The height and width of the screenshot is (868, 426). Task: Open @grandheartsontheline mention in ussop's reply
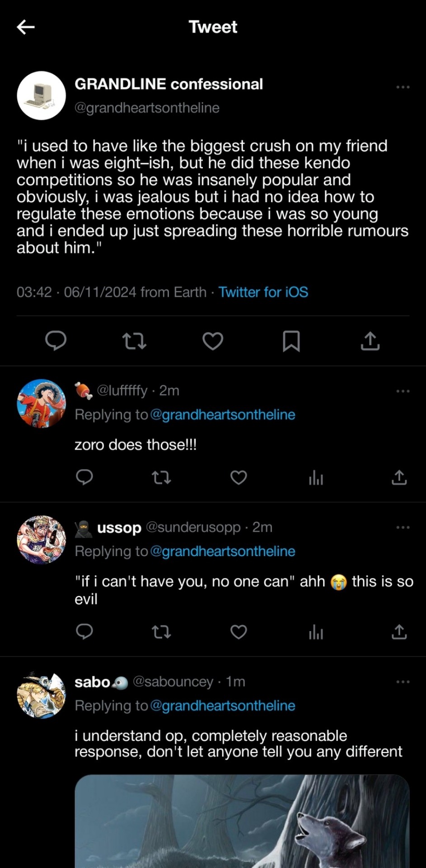pos(222,551)
